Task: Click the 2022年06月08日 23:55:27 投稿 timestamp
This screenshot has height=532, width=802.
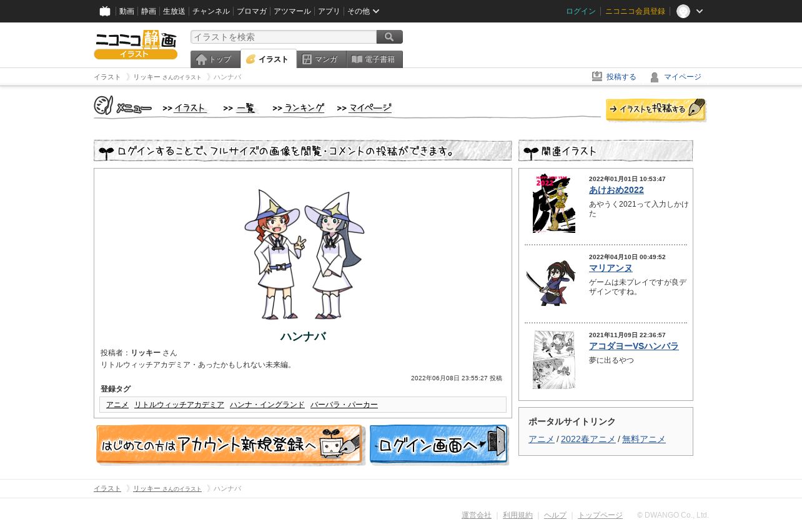Action: 457,378
